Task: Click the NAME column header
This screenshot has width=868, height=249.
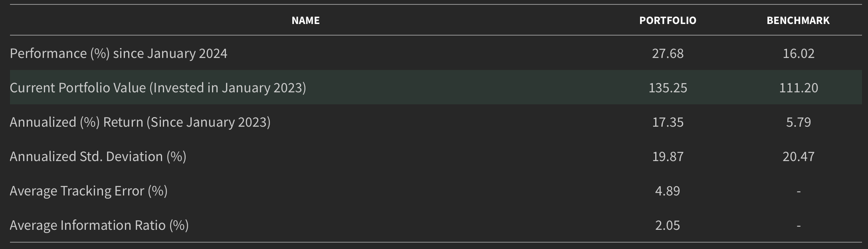Action: point(305,20)
